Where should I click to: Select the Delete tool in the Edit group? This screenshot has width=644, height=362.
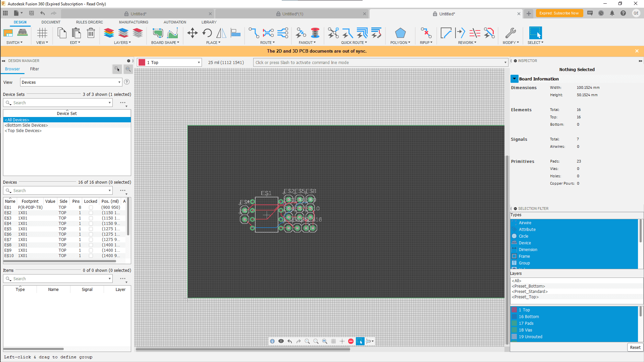(91, 33)
